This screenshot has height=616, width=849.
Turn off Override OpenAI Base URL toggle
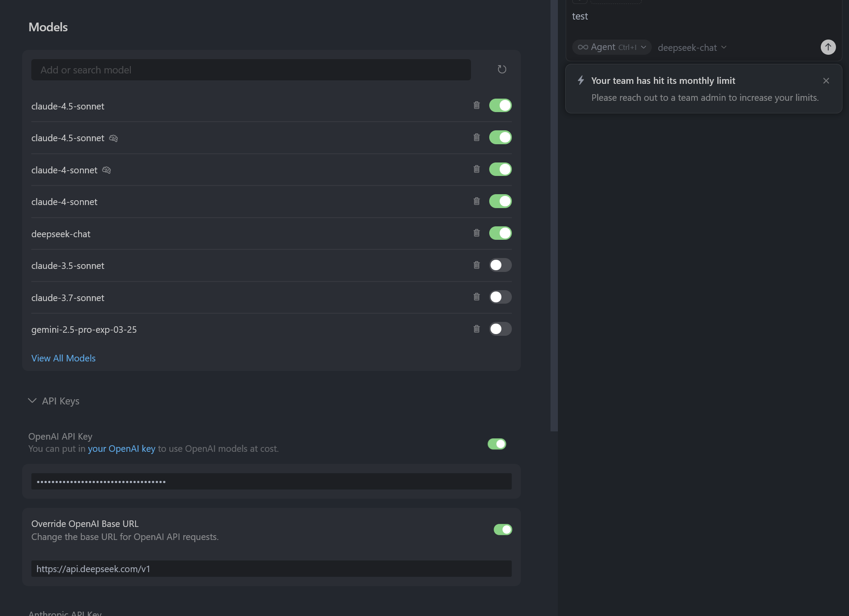point(503,530)
